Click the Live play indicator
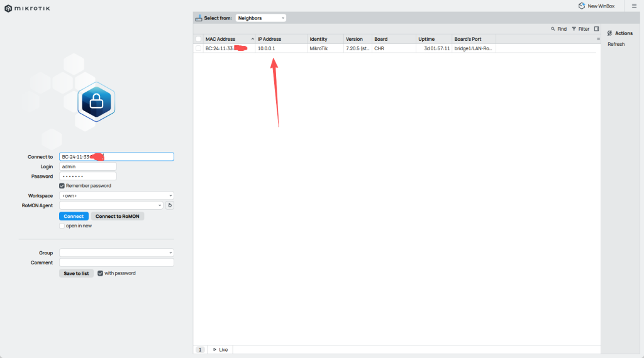Screen dimensions: 644x358 point(220,349)
